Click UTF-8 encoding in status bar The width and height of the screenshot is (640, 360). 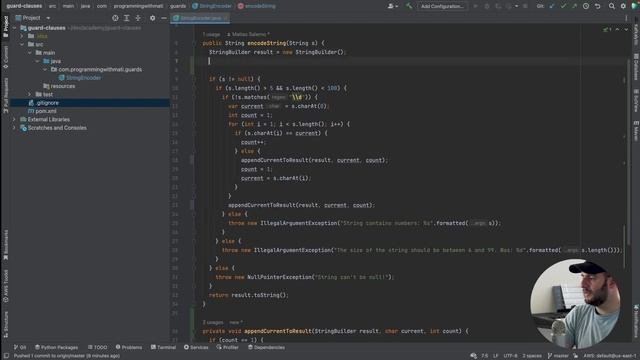510,356
